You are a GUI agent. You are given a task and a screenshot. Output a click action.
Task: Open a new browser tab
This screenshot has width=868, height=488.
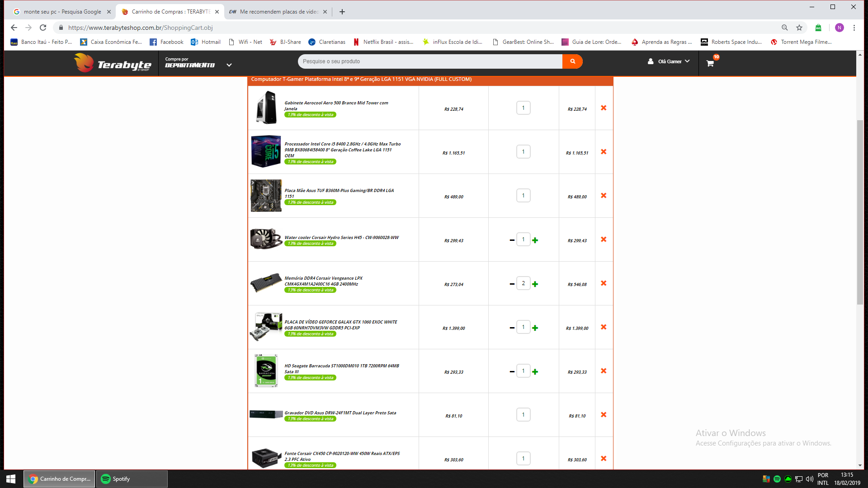342,12
